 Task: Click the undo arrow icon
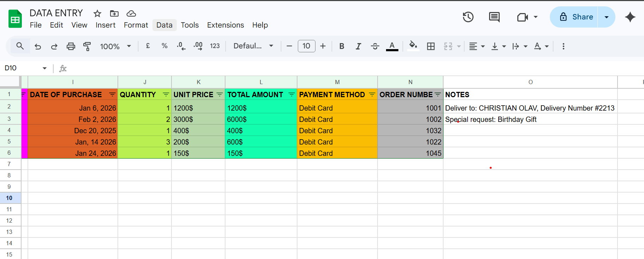38,46
